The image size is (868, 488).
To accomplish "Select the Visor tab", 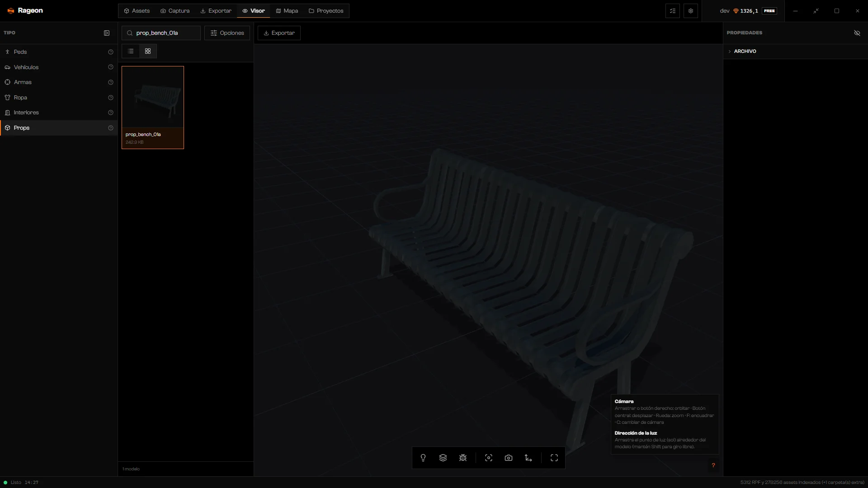I will point(254,11).
